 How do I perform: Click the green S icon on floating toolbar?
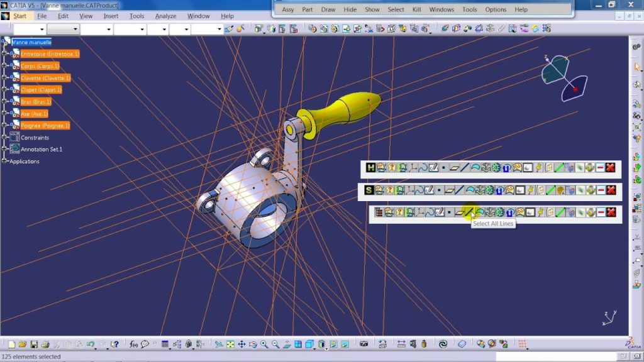[369, 190]
